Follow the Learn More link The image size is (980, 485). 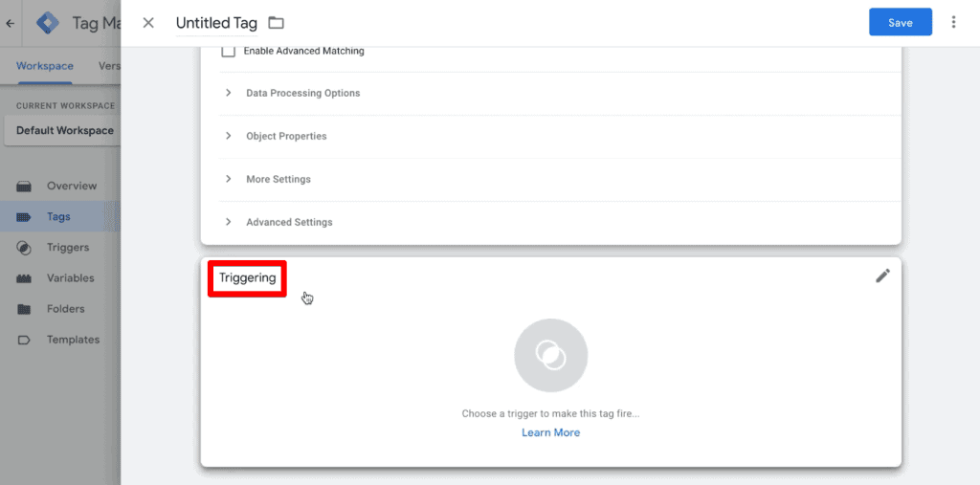point(550,432)
